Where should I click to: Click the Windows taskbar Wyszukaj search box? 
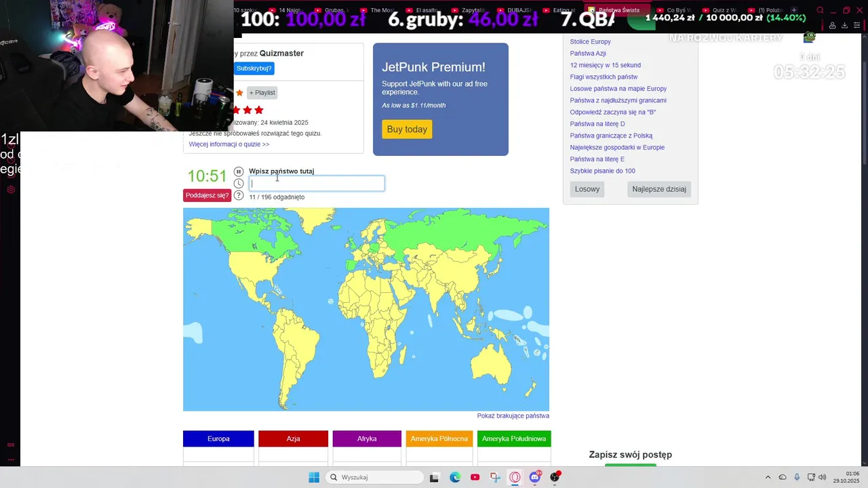tap(374, 477)
